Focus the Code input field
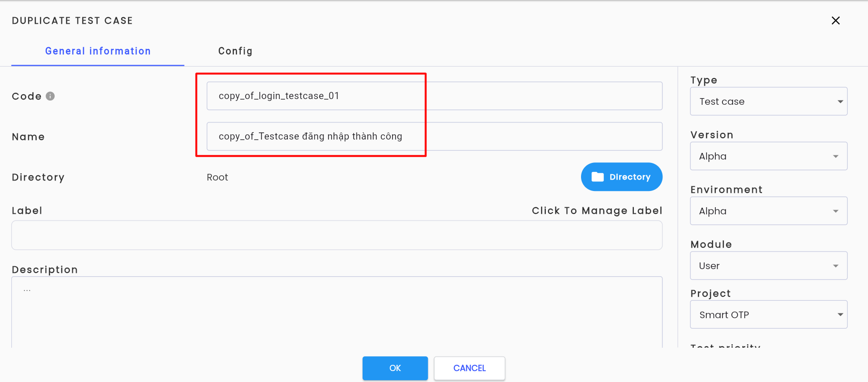The width and height of the screenshot is (868, 382). 434,96
